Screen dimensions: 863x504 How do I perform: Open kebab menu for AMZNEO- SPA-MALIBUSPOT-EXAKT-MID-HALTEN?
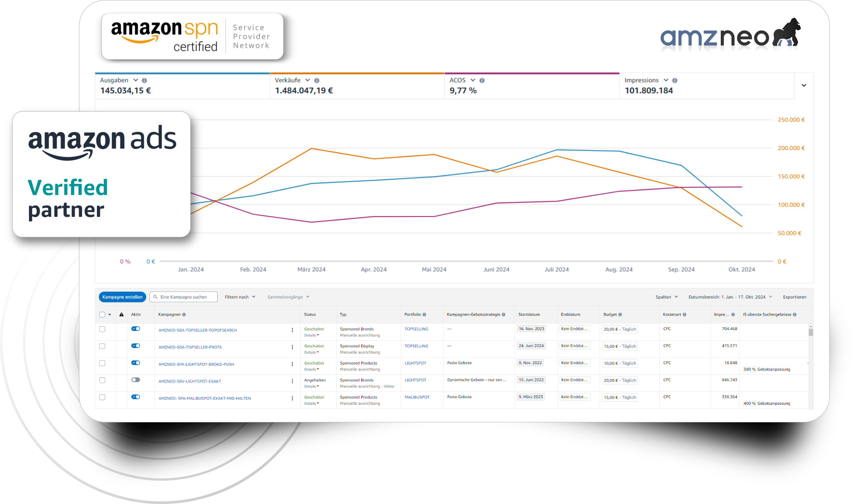pos(292,399)
